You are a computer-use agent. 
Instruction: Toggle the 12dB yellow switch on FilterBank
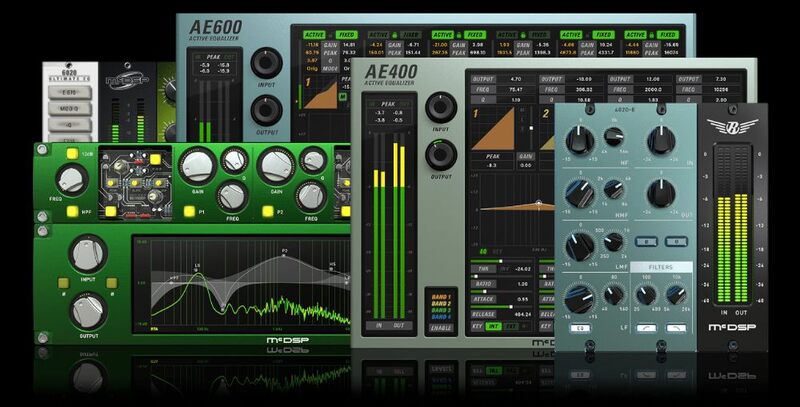coord(72,154)
